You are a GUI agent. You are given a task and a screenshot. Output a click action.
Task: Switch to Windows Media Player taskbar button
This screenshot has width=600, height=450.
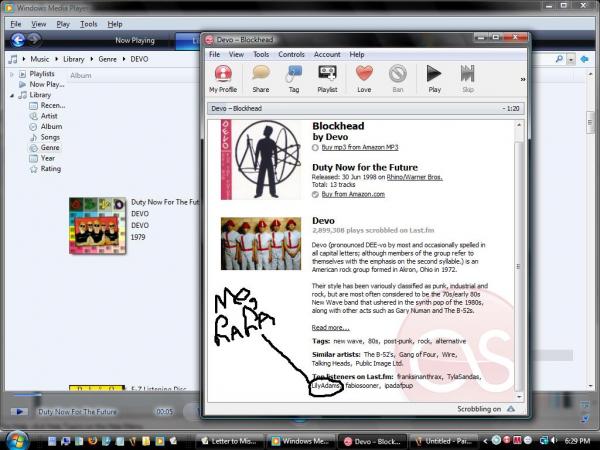point(300,441)
